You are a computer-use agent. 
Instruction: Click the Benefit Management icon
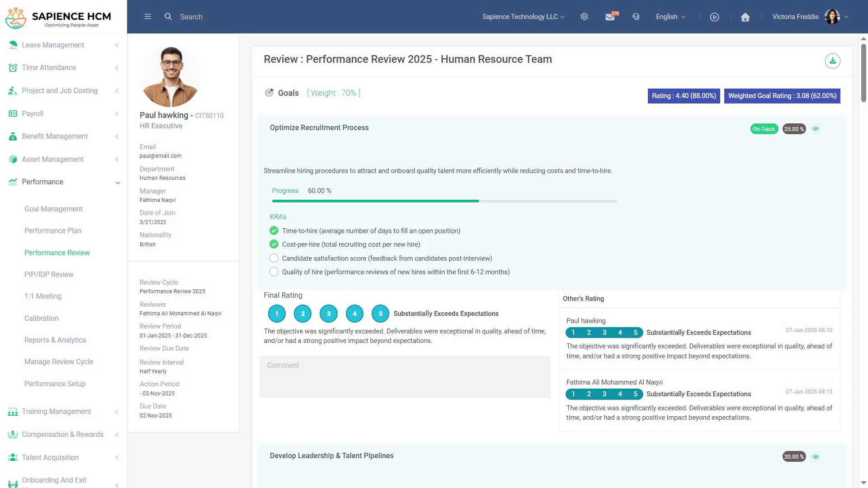pos(13,136)
